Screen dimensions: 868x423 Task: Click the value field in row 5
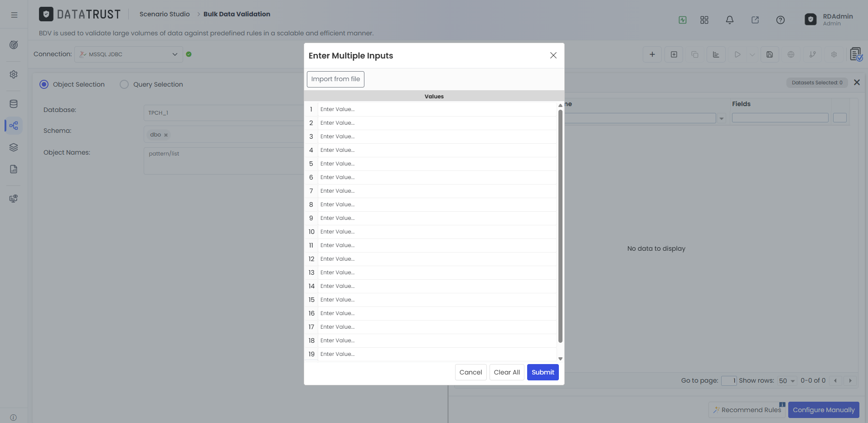[x=437, y=164]
